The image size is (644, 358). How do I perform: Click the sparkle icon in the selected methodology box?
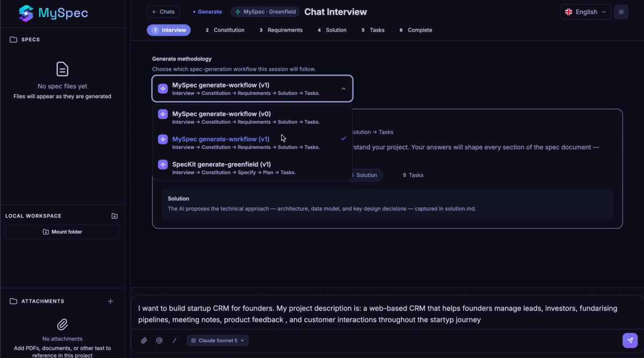[x=163, y=88]
